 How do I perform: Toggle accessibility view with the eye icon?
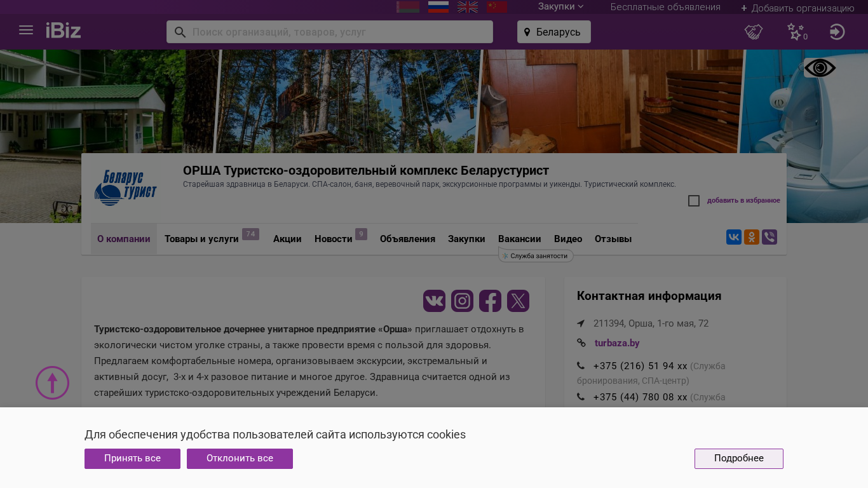coord(820,68)
